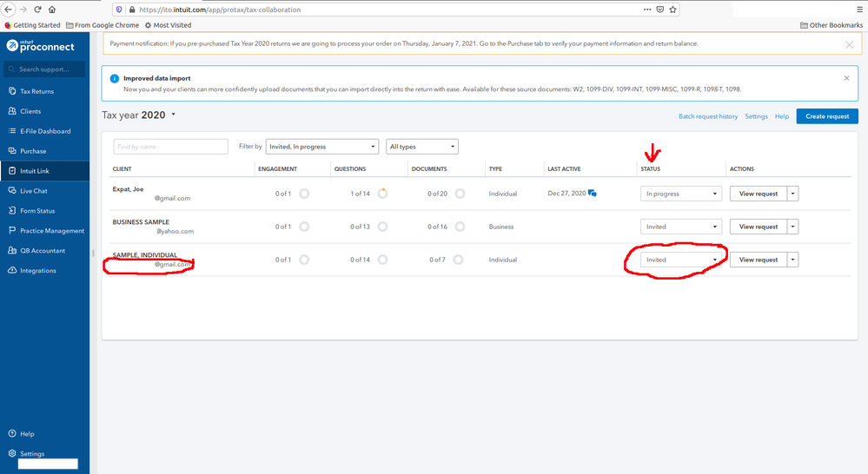Viewport: 868px width, 474px height.
Task: Click the Tax Returns sidebar icon
Action: tap(12, 91)
